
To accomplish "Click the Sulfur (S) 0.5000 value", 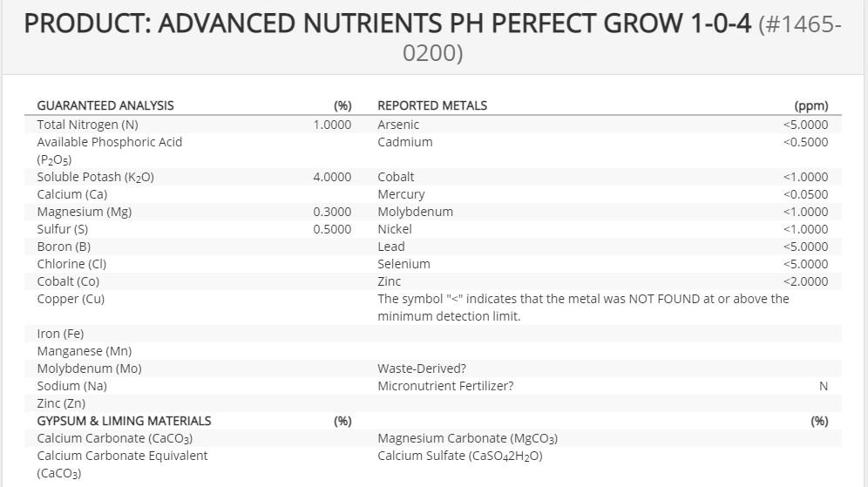I will 332,229.
